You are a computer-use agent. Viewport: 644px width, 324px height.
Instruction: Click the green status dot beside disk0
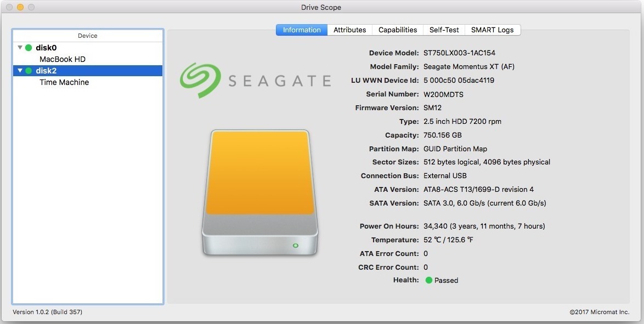point(29,48)
